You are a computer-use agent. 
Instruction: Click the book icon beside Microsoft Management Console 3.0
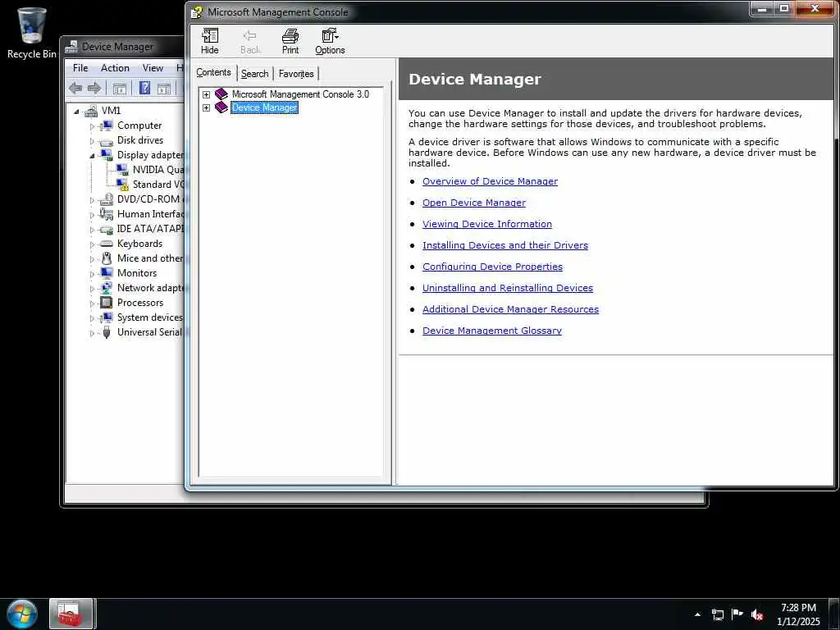pos(221,94)
